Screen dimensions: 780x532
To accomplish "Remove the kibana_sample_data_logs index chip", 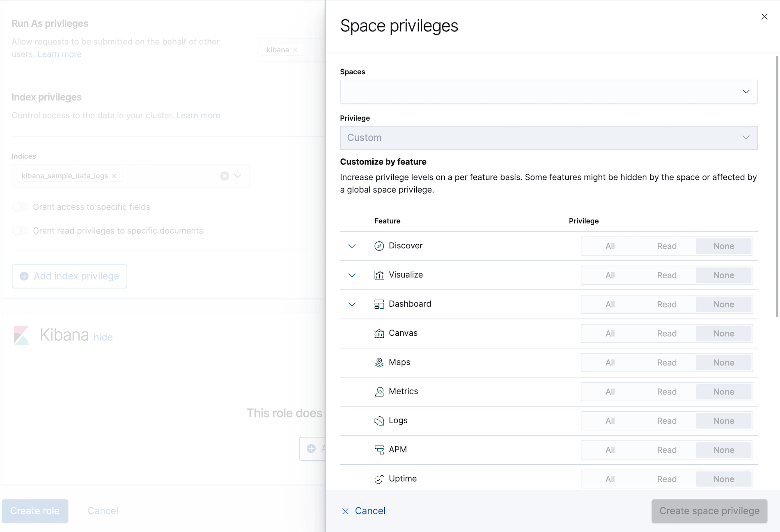I will point(114,176).
